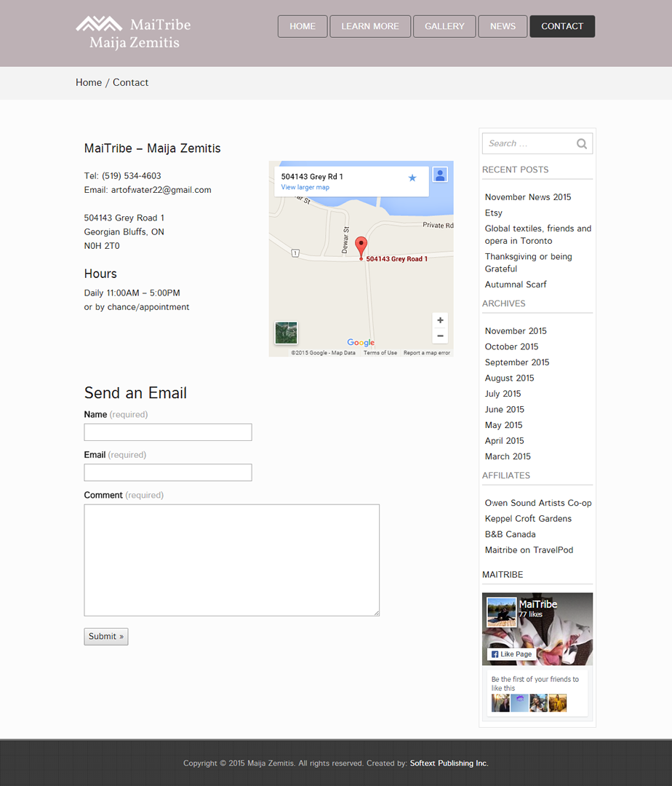This screenshot has width=672, height=786.
Task: Open the May 2015 archive
Action: 503,425
